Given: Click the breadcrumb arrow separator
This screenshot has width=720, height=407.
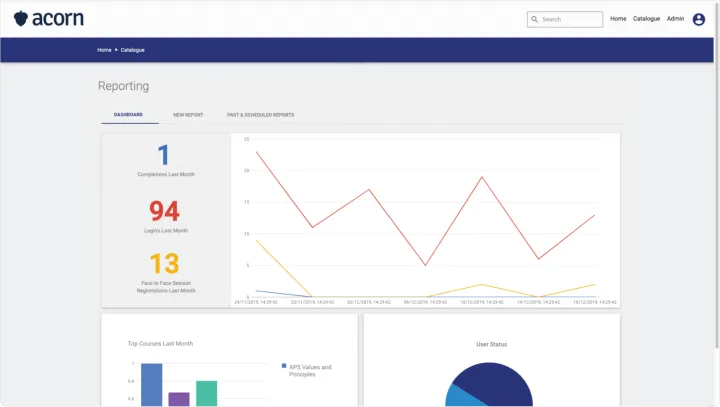Looking at the screenshot, I should (x=116, y=50).
